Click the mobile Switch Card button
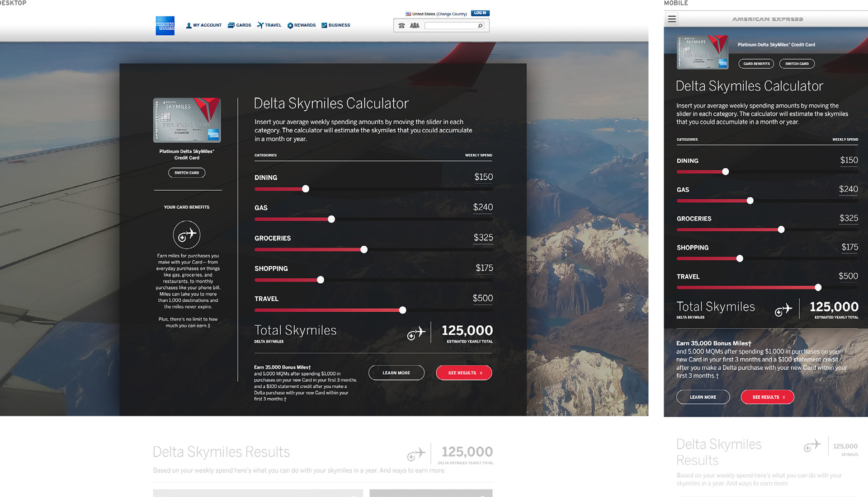Image resolution: width=868 pixels, height=497 pixels. tap(797, 64)
